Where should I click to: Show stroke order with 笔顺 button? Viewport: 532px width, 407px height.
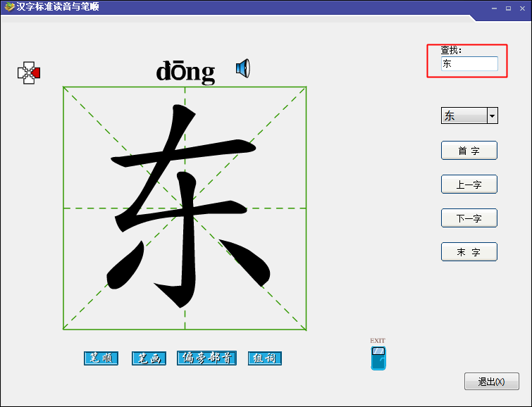101,358
